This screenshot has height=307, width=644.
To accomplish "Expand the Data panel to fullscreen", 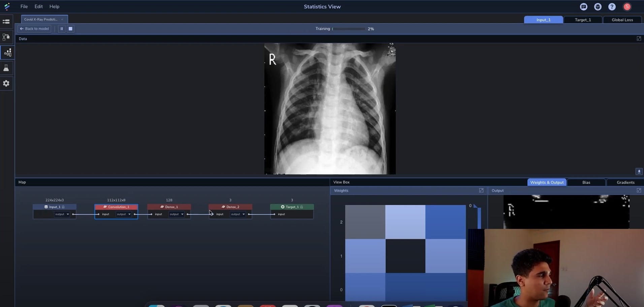I will click(x=639, y=39).
